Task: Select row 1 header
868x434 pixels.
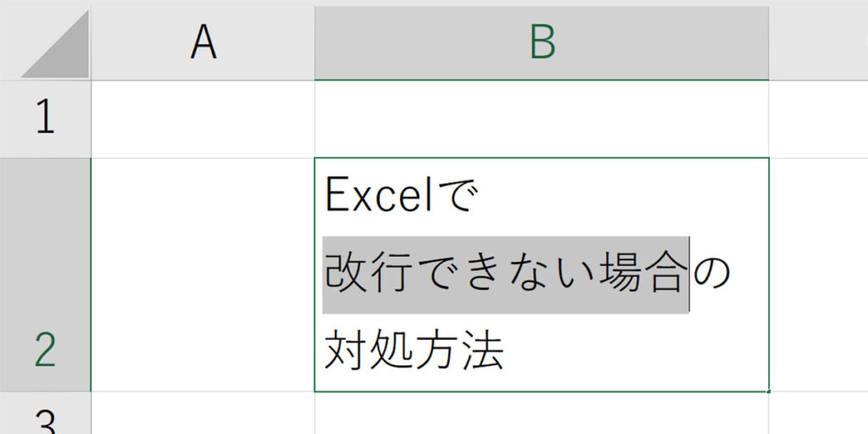Action: coord(45,119)
